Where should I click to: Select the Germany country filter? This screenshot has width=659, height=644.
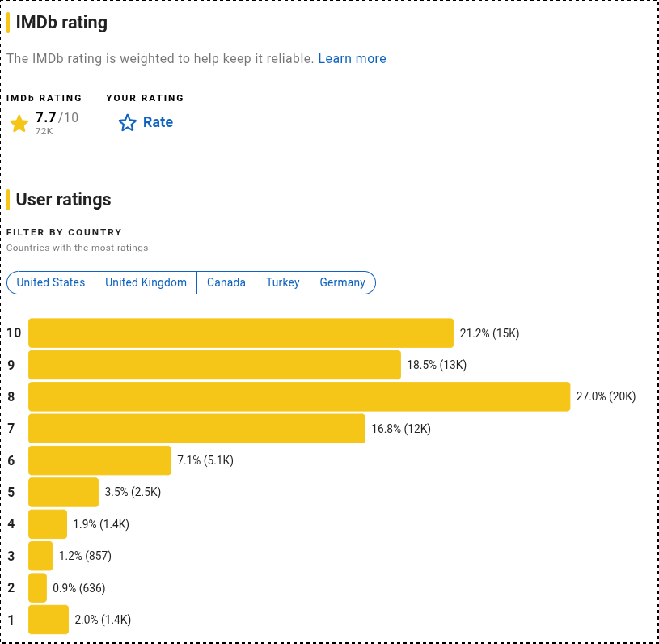coord(343,282)
